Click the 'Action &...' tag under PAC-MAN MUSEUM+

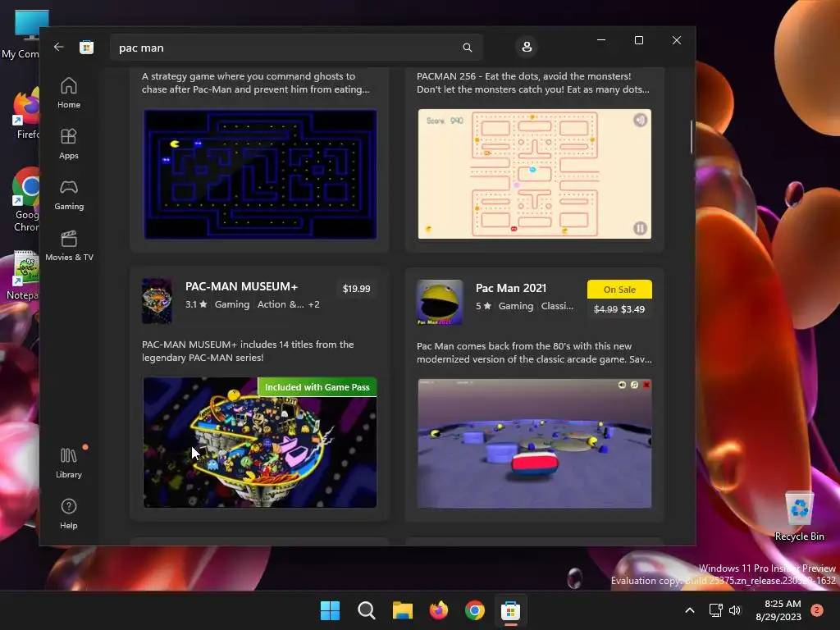coord(281,304)
